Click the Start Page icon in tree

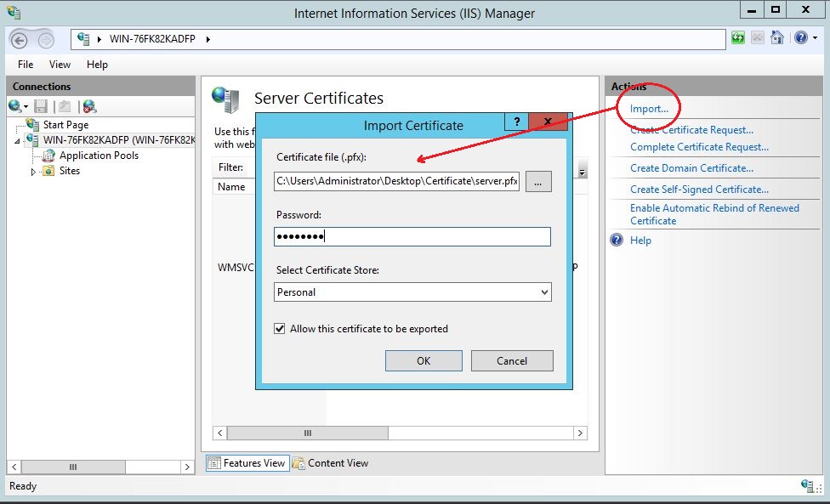click(33, 125)
